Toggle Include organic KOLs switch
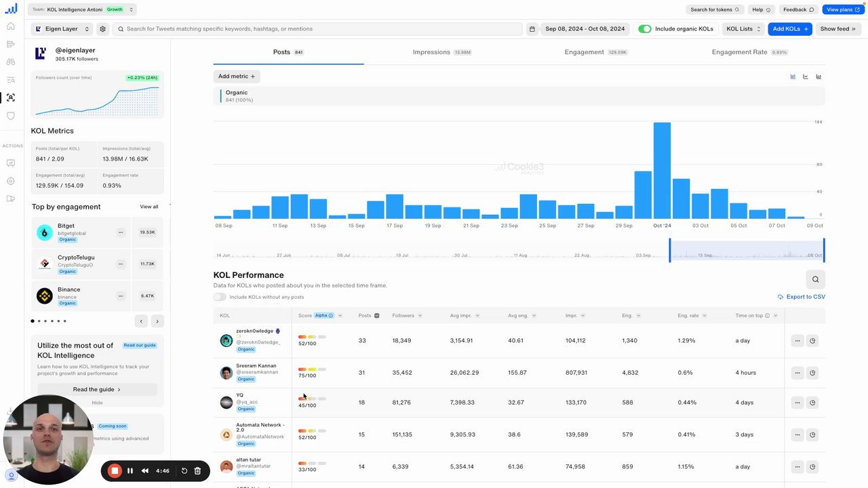The image size is (868, 488). 645,29
